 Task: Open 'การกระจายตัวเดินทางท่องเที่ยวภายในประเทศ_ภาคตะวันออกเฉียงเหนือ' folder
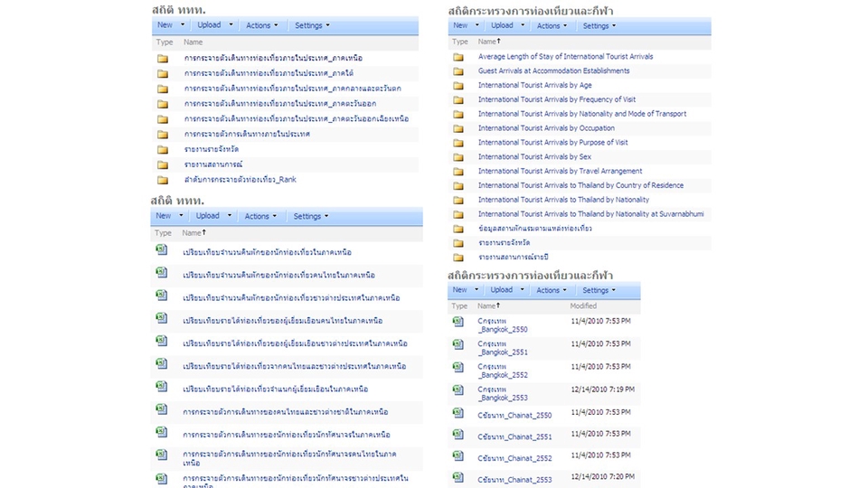[x=297, y=119]
